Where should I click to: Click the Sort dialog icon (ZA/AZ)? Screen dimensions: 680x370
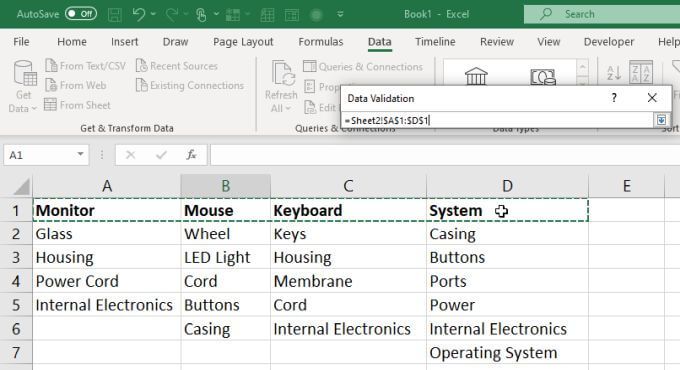pos(641,72)
